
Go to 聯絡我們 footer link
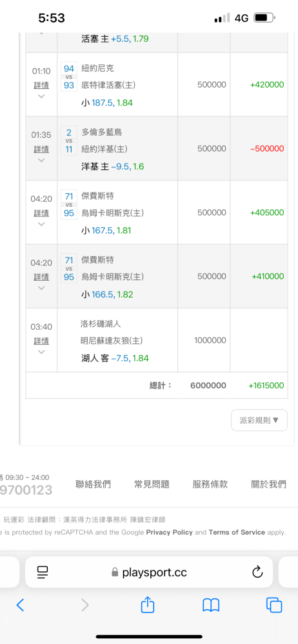click(93, 484)
